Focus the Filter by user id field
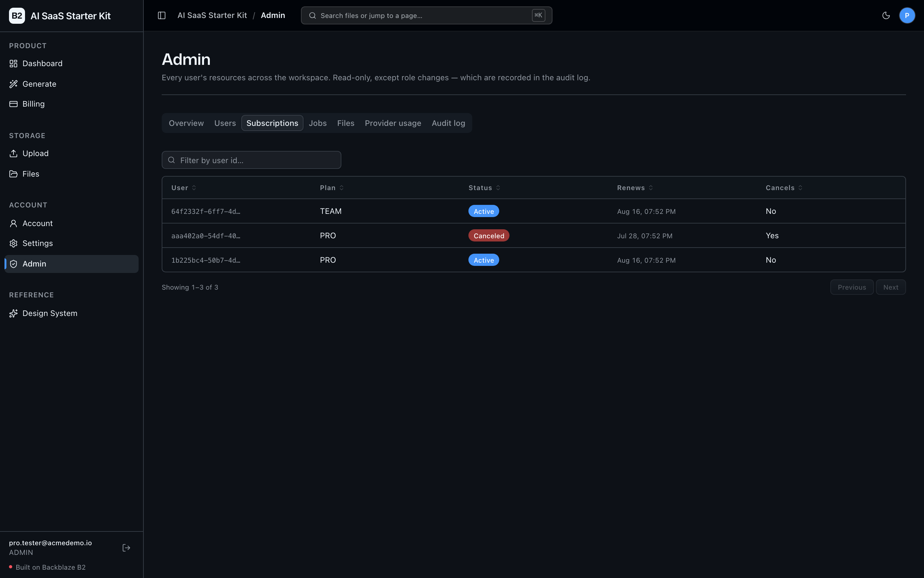Image resolution: width=924 pixels, height=578 pixels. coord(251,160)
